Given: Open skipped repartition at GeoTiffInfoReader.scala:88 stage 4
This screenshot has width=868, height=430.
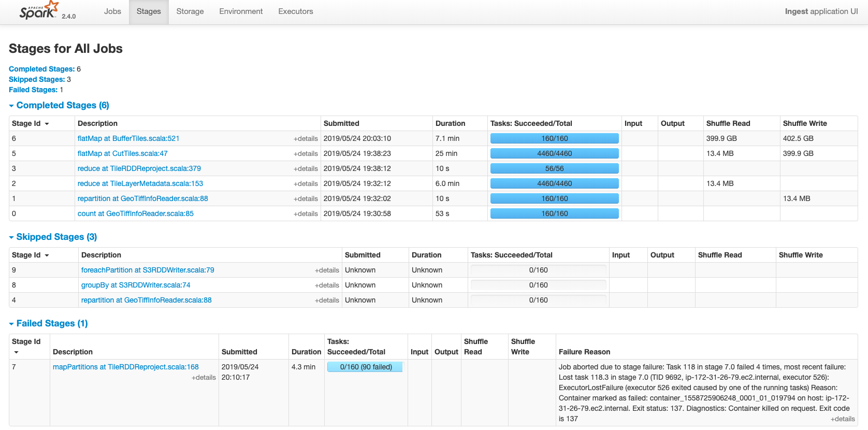Looking at the screenshot, I should click(x=147, y=300).
